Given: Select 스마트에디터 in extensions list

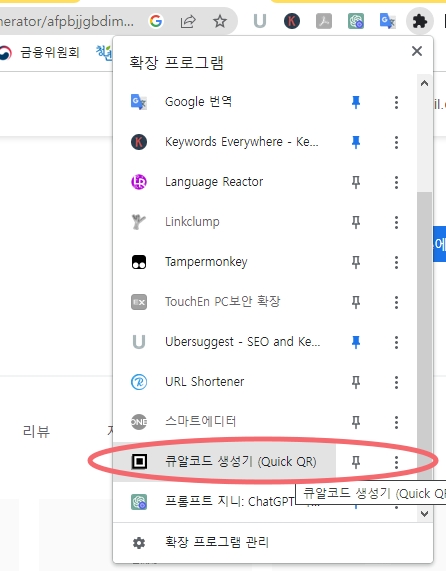Looking at the screenshot, I should (224, 422).
